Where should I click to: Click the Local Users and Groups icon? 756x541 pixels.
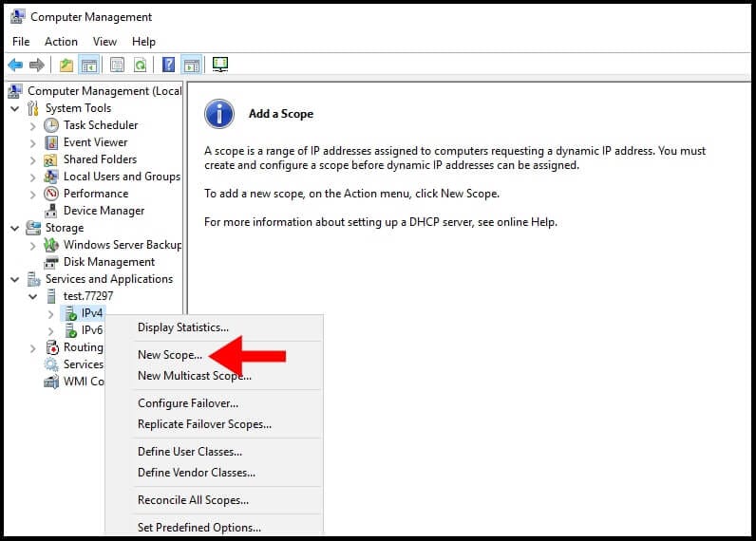point(50,177)
